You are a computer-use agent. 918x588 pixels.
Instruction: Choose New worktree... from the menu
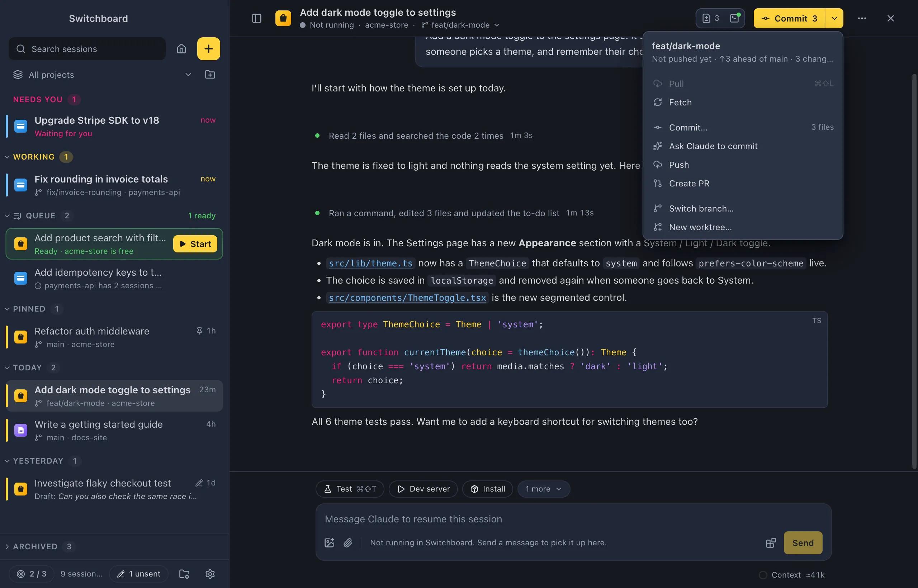click(x=743, y=227)
